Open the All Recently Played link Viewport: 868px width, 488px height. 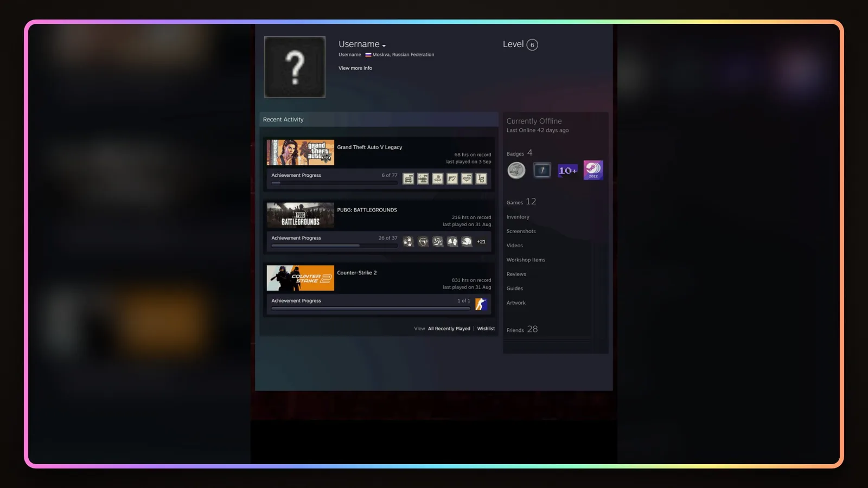click(x=449, y=329)
